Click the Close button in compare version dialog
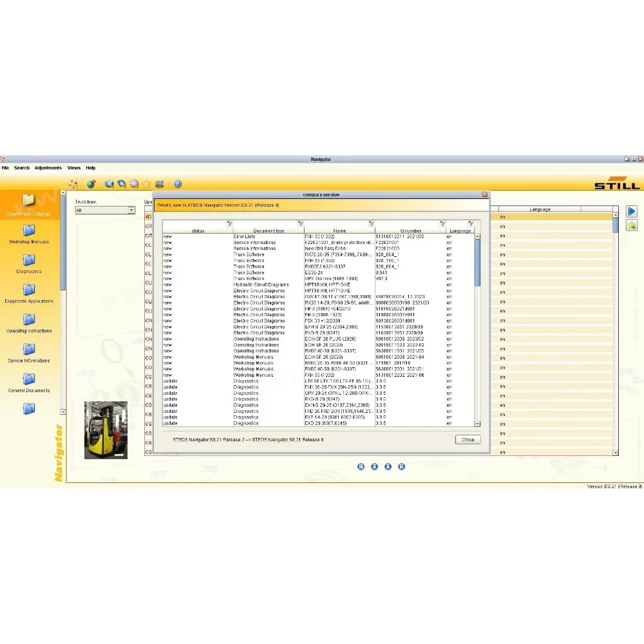Viewport: 644px width, 644px height. (468, 439)
